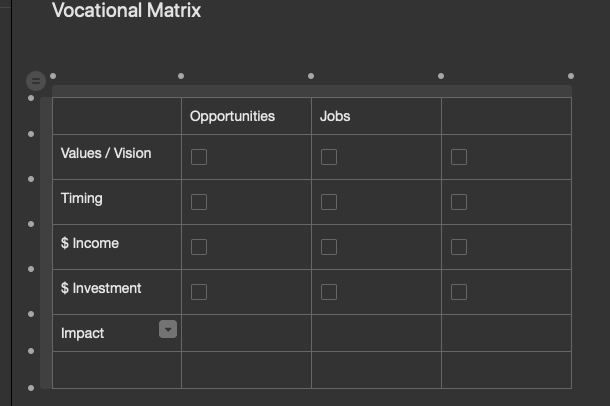Select the $ Investment row label cell
Image resolution: width=610 pixels, height=406 pixels.
(x=101, y=289)
